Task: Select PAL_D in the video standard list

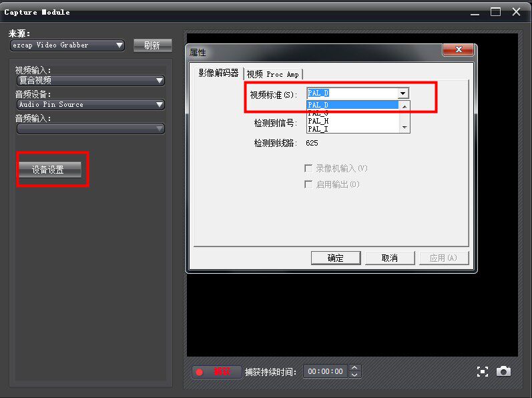Action: (x=353, y=105)
